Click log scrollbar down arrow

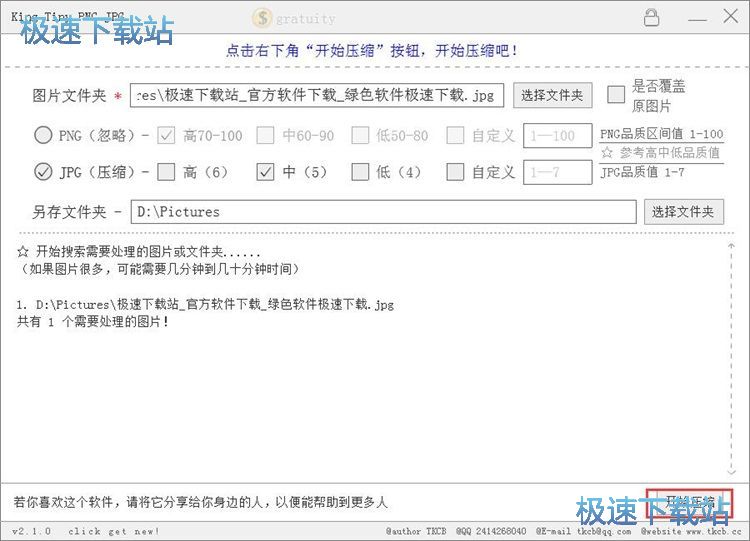coord(731,472)
